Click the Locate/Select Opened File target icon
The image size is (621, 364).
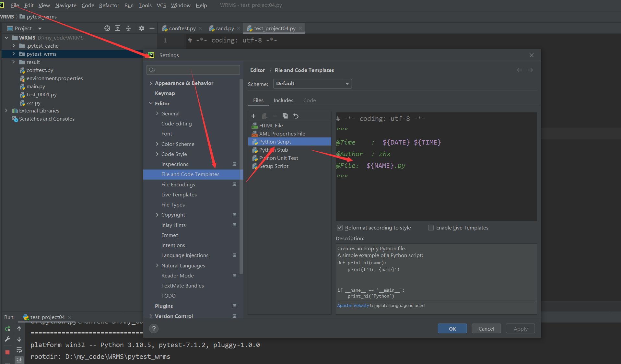[107, 29]
